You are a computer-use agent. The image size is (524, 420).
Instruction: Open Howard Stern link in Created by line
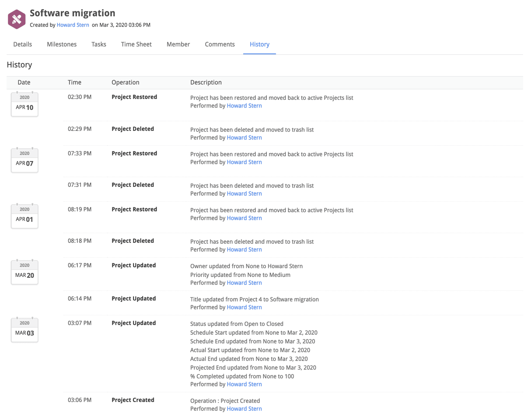[73, 25]
